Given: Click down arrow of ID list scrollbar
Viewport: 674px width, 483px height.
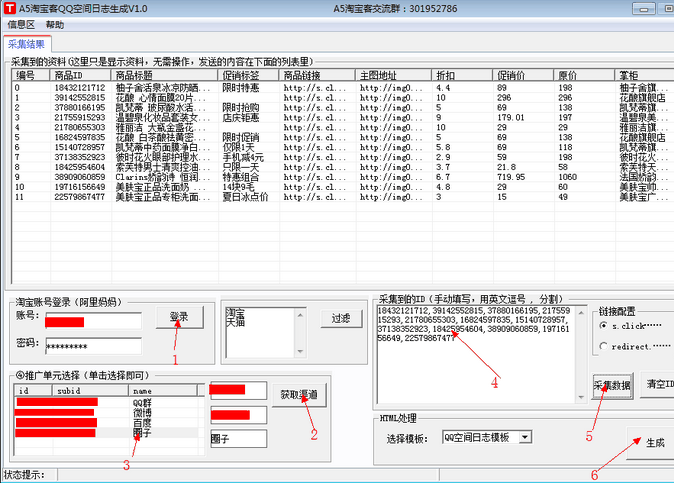Looking at the screenshot, I should (x=581, y=397).
